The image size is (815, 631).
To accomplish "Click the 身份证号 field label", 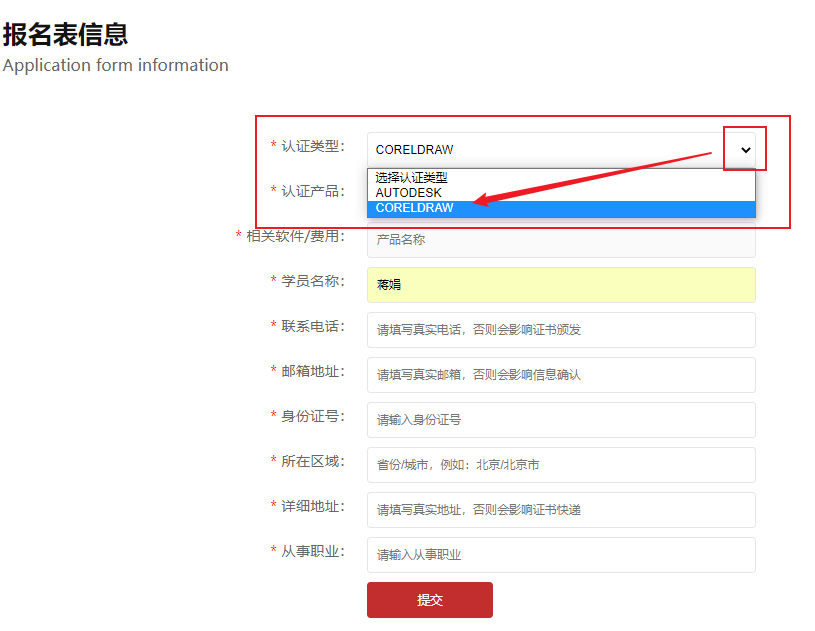I will point(313,416).
